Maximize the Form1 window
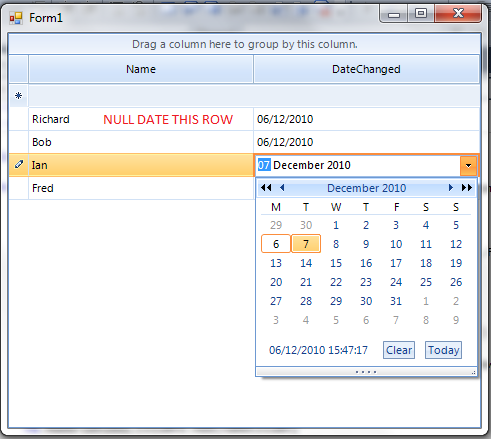Image resolution: width=491 pixels, height=439 pixels. point(421,14)
